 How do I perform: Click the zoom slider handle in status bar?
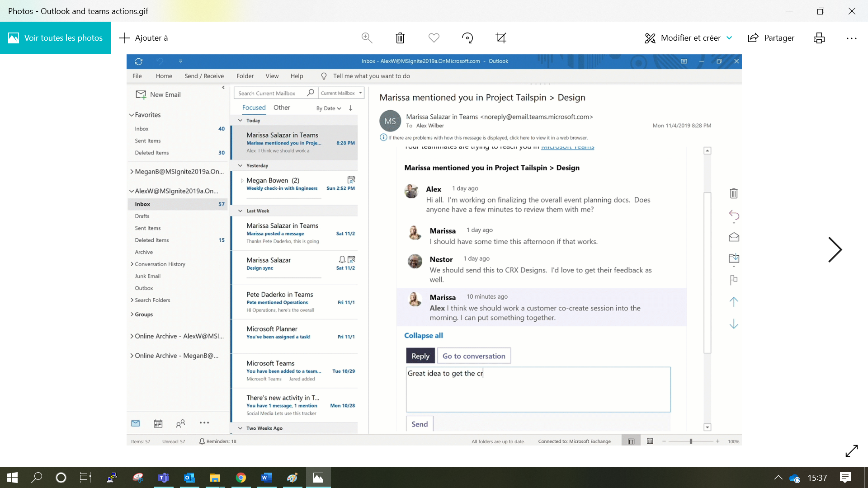(x=691, y=441)
